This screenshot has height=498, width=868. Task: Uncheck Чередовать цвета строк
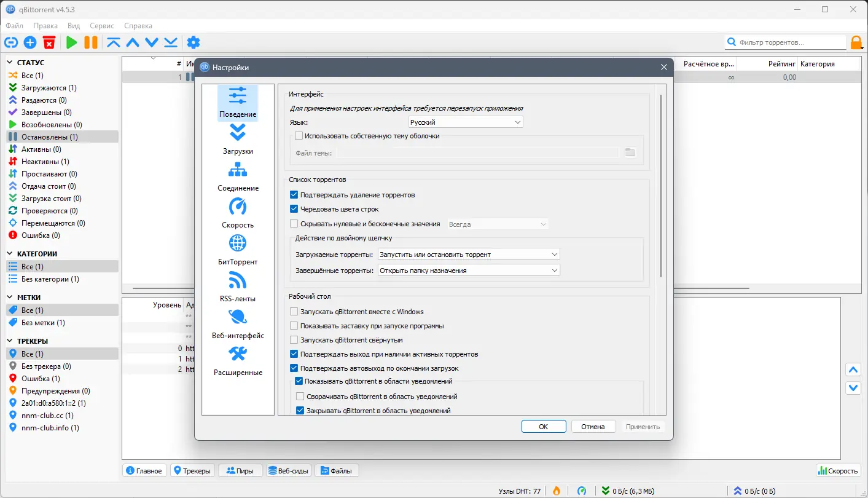tap(294, 209)
